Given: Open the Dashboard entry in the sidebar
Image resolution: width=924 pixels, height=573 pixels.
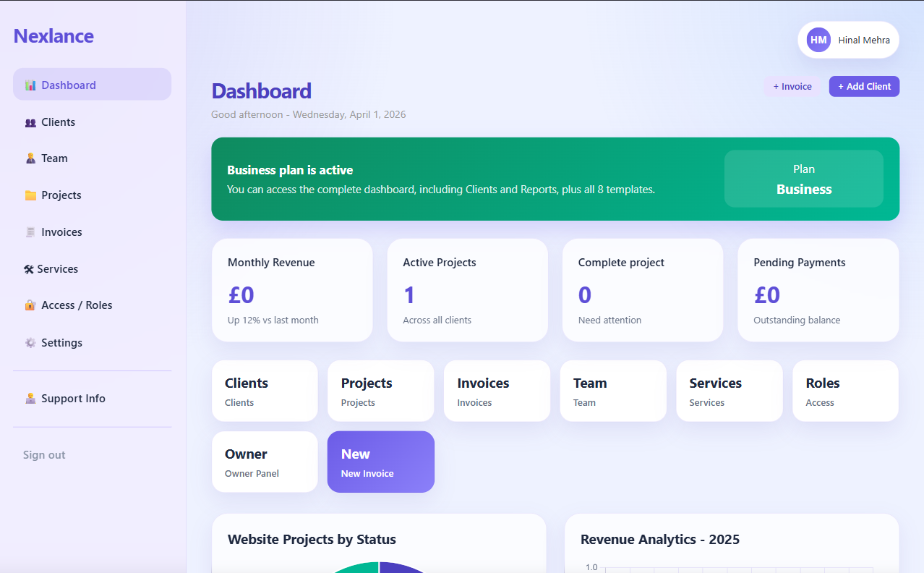Looking at the screenshot, I should [x=68, y=85].
